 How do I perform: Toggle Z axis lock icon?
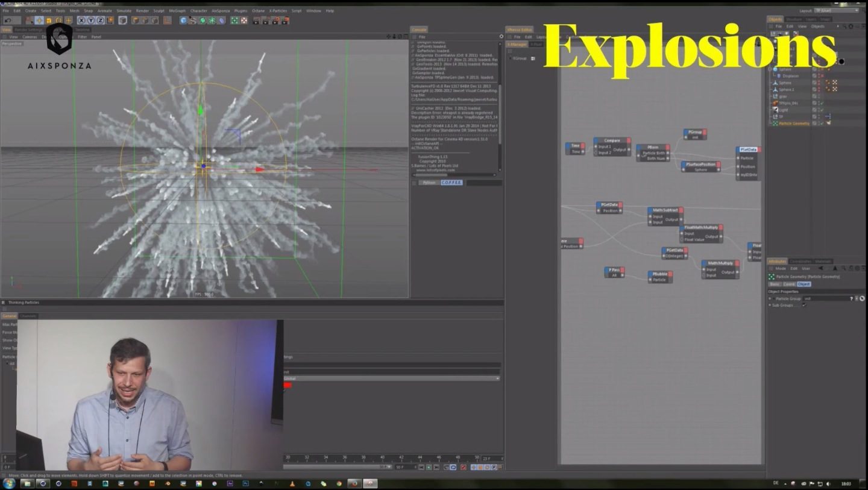(100, 20)
